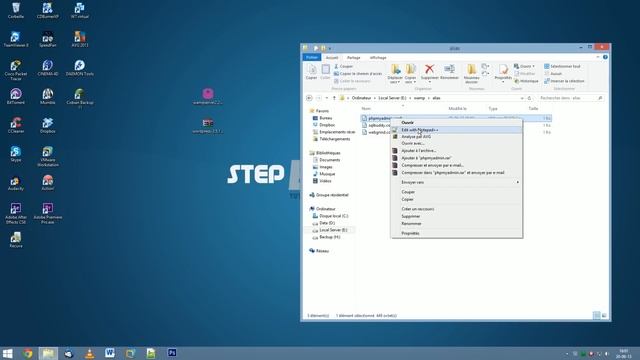Open the CCleaner desktop shortcut
This screenshot has height=360, width=640.
pyautogui.click(x=16, y=125)
